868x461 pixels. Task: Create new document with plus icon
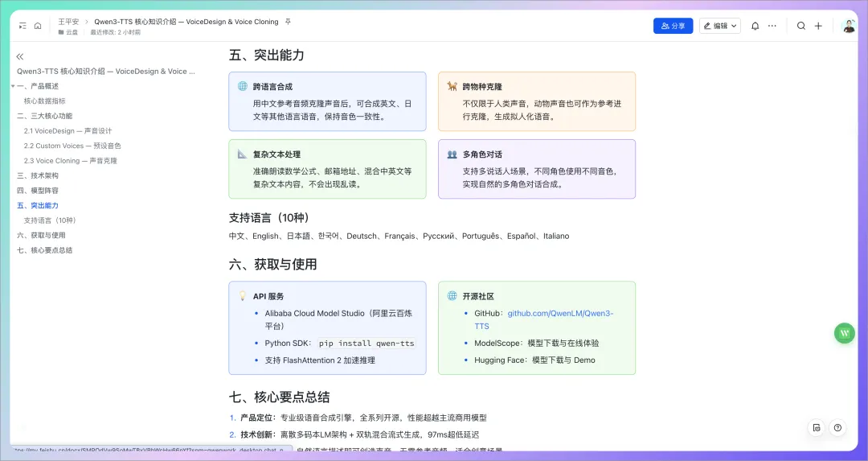(818, 26)
